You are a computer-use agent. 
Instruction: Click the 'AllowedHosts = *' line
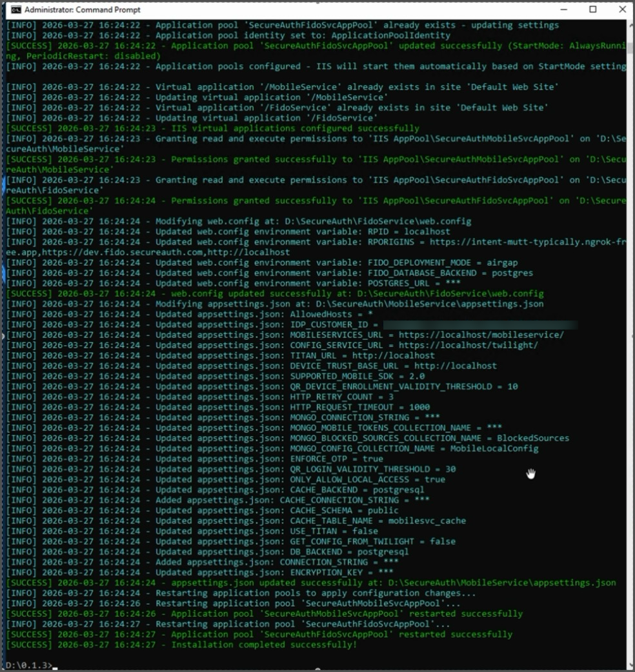pos(190,314)
